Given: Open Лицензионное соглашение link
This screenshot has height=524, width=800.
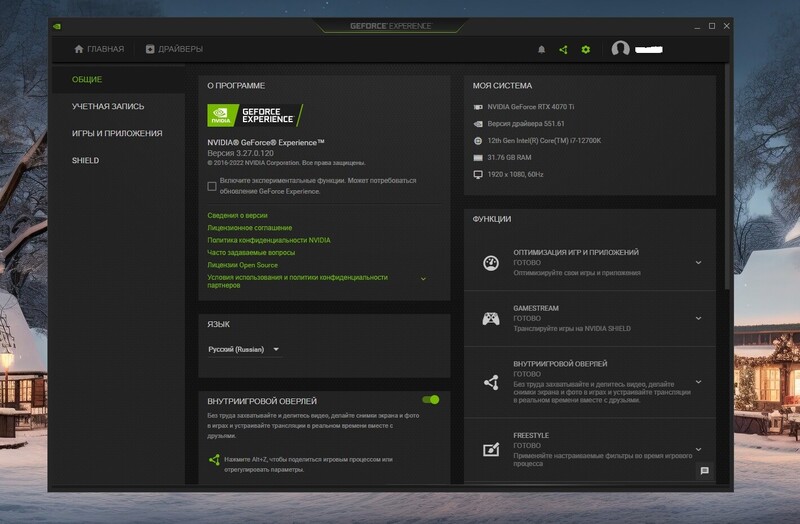Looking at the screenshot, I should [x=249, y=228].
